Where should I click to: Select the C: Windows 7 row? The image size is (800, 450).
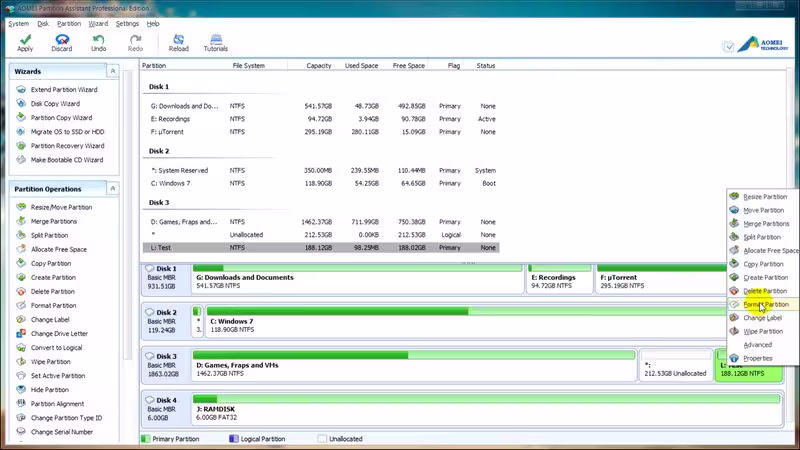point(321,183)
